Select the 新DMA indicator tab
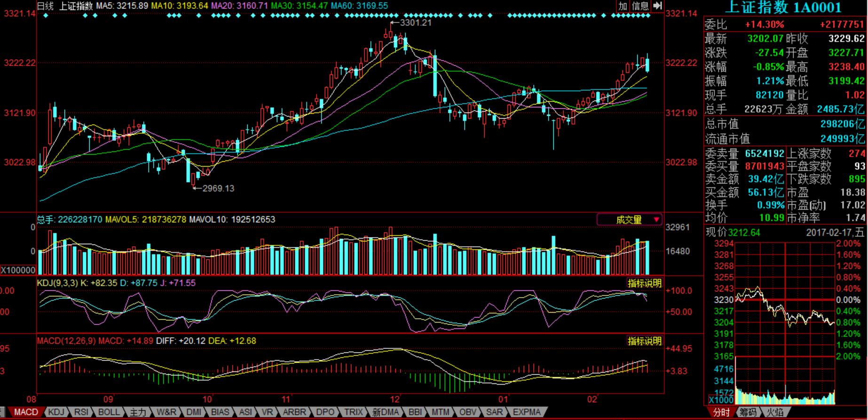 point(385,412)
